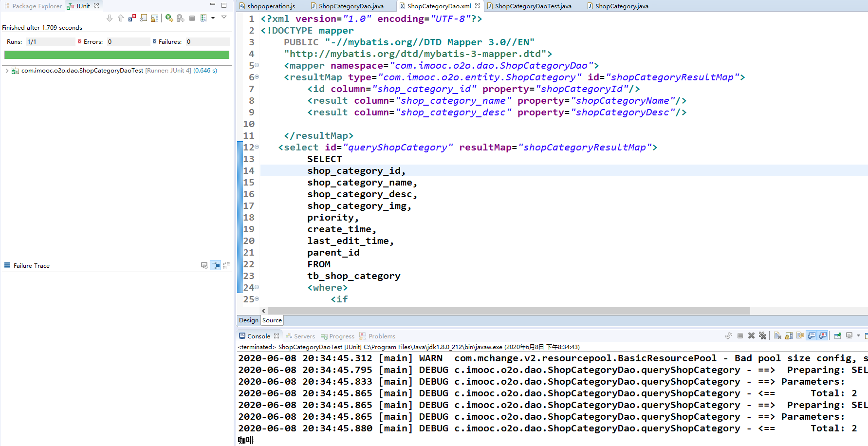
Task: Remove all terminated launches from console
Action: pyautogui.click(x=762, y=335)
